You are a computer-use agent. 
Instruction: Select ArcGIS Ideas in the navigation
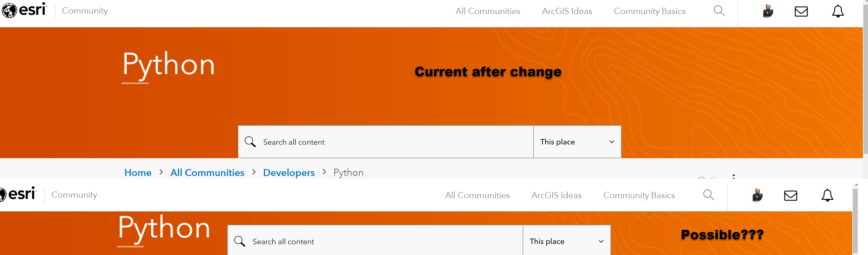pos(567,11)
